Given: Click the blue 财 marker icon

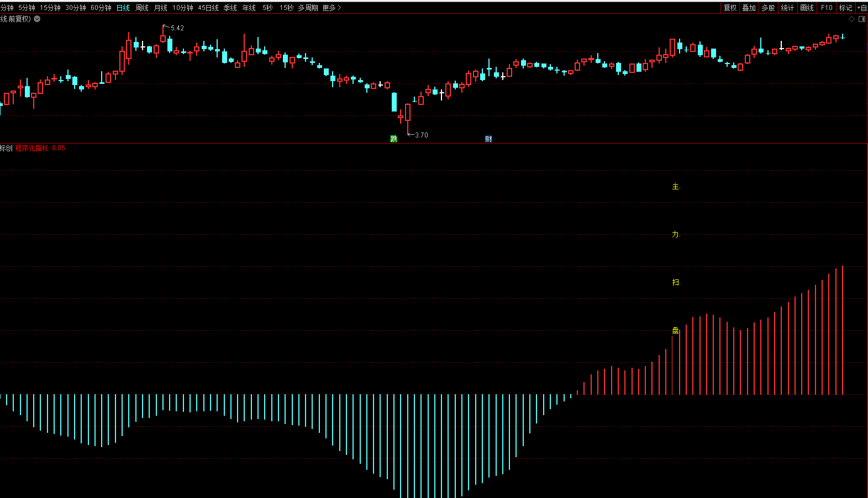Looking at the screenshot, I should 488,139.
